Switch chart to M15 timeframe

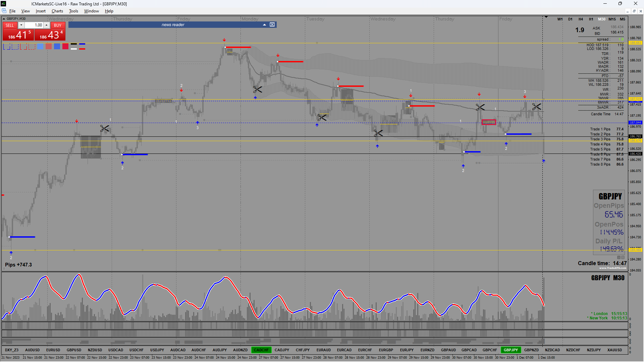tap(612, 19)
